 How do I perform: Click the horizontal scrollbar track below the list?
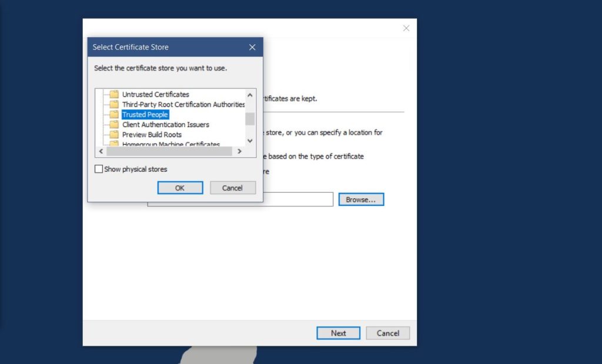170,151
